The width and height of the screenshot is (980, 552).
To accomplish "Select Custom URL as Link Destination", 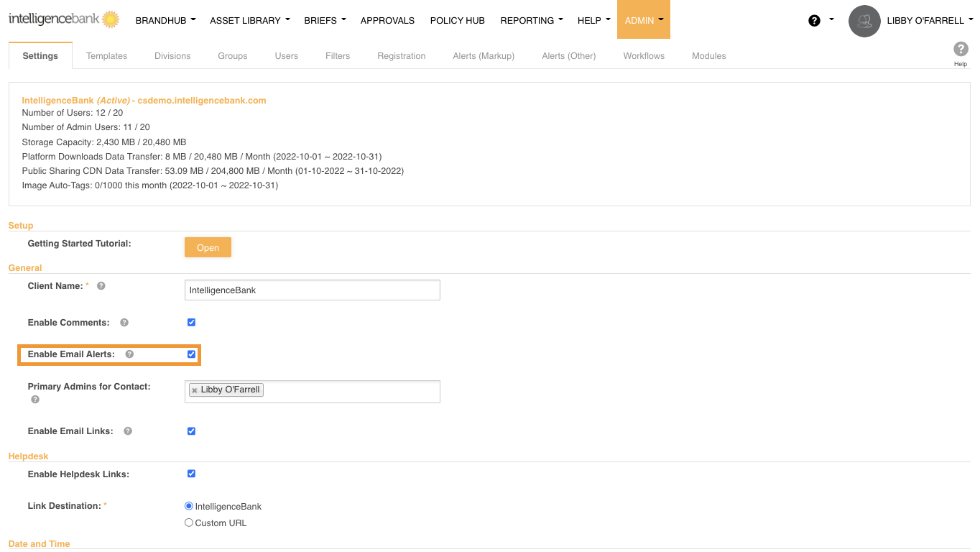I will (x=189, y=523).
